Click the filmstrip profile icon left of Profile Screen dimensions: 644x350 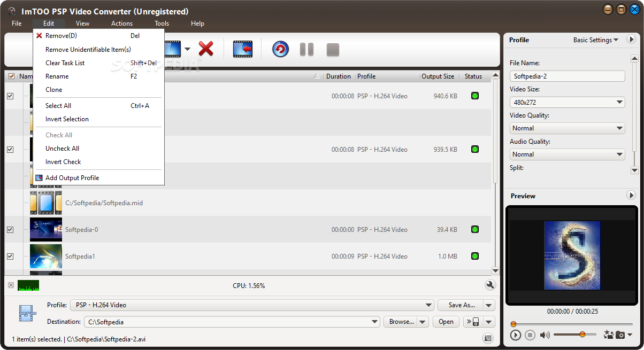[27, 313]
